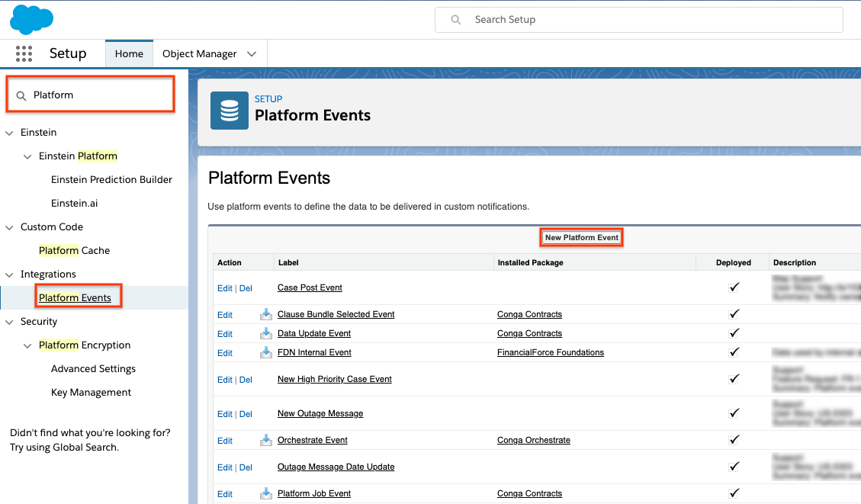Click inside the Search Setup field
The height and width of the screenshot is (504, 861).
tap(638, 19)
